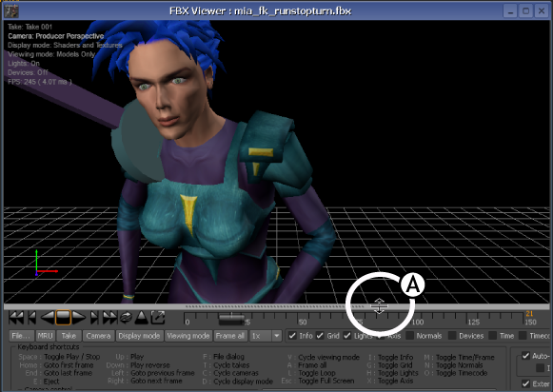Image resolution: width=553 pixels, height=392 pixels.
Task: Jump to first frame with rewind icon
Action: [16, 318]
